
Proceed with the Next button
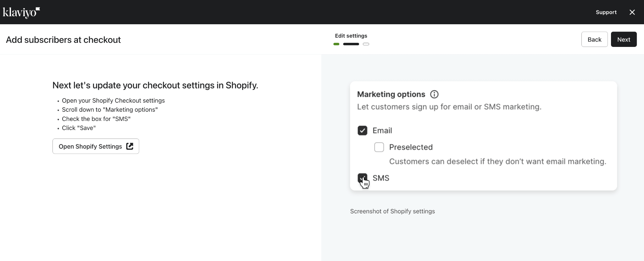[x=624, y=39]
